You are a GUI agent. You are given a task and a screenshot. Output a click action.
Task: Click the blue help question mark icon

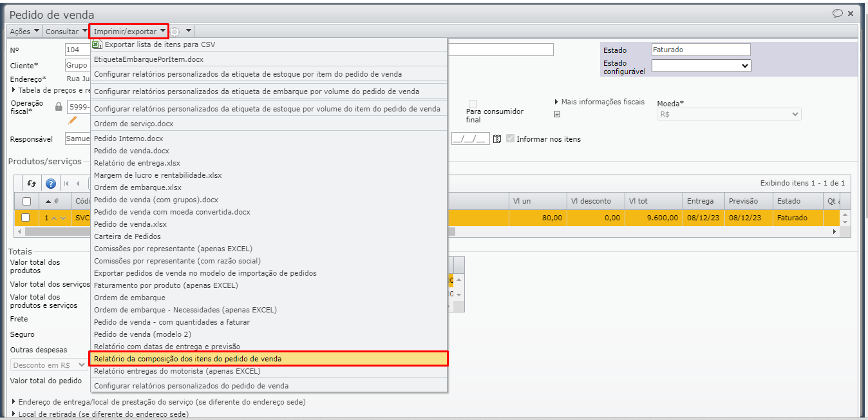(x=51, y=184)
